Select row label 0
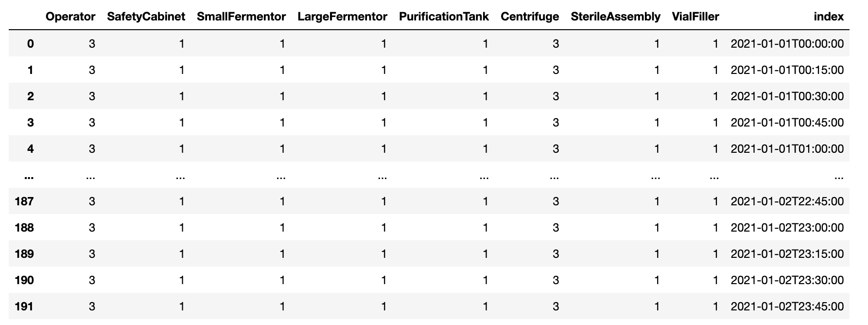This screenshot has height=325, width=868. [30, 44]
